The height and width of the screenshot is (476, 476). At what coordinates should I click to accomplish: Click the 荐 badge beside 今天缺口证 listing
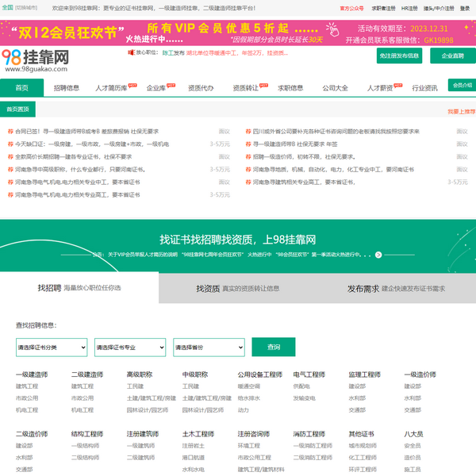coord(10,144)
